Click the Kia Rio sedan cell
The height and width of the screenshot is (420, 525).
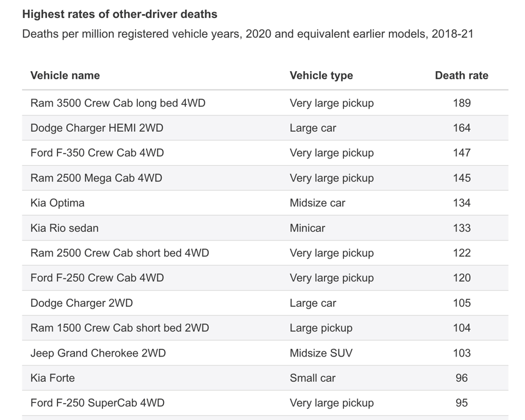pos(65,228)
